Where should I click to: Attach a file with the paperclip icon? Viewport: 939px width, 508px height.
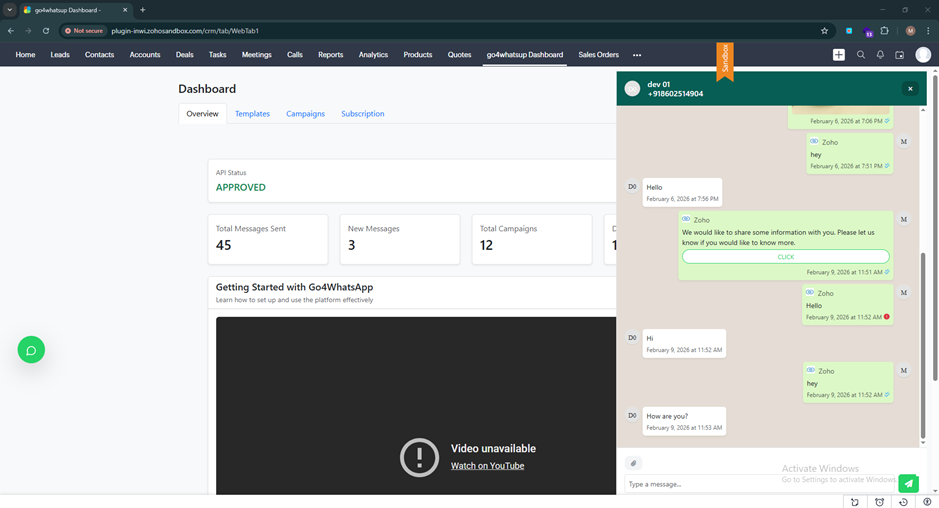click(633, 463)
